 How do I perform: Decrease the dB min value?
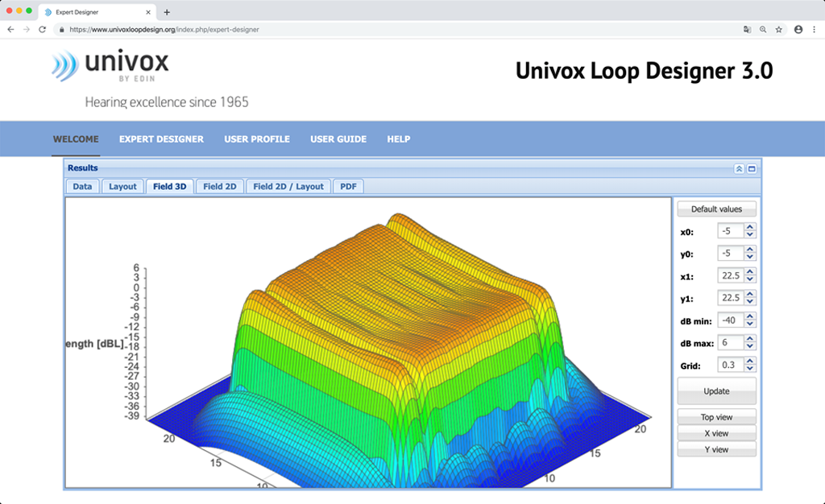click(750, 324)
